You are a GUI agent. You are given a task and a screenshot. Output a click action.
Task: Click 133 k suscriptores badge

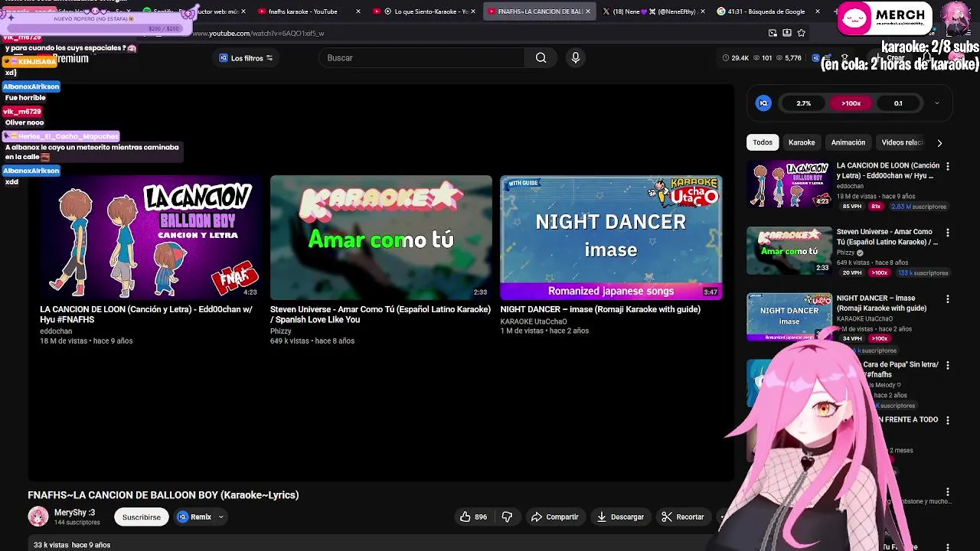click(x=922, y=273)
